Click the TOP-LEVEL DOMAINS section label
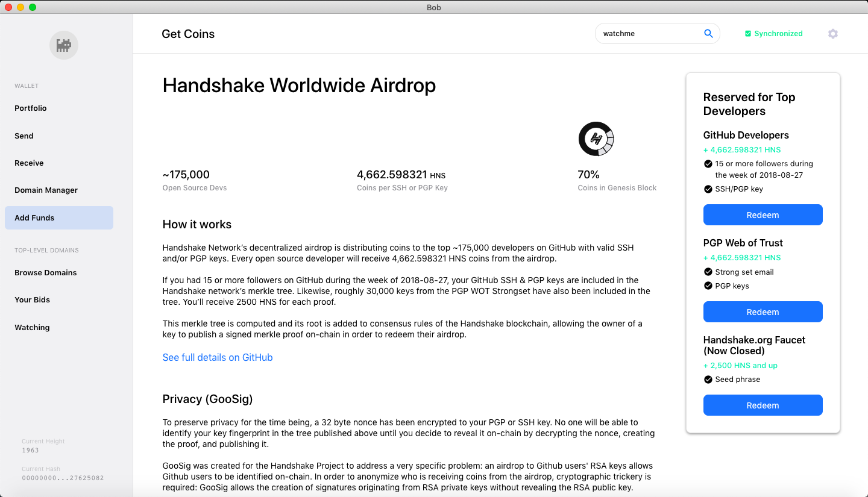 46,251
